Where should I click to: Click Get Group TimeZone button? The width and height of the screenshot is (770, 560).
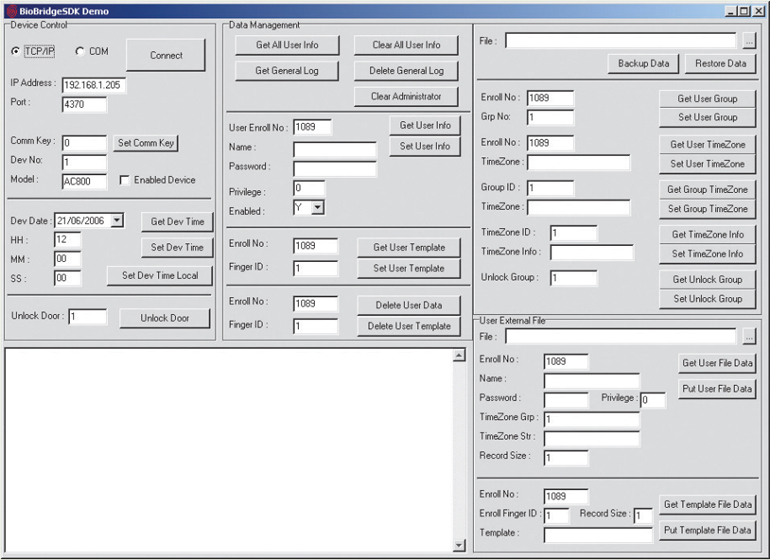pos(708,190)
